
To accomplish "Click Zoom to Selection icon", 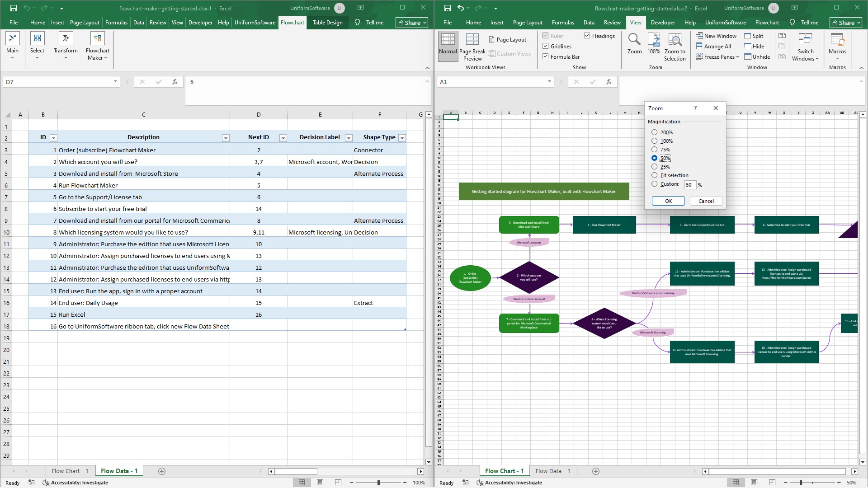I will click(x=675, y=40).
